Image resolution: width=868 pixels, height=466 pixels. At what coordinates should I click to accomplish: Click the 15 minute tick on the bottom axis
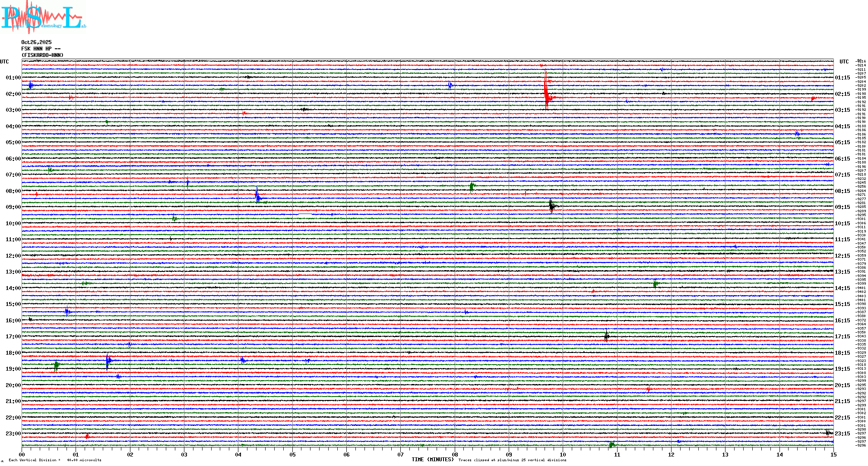(x=833, y=454)
